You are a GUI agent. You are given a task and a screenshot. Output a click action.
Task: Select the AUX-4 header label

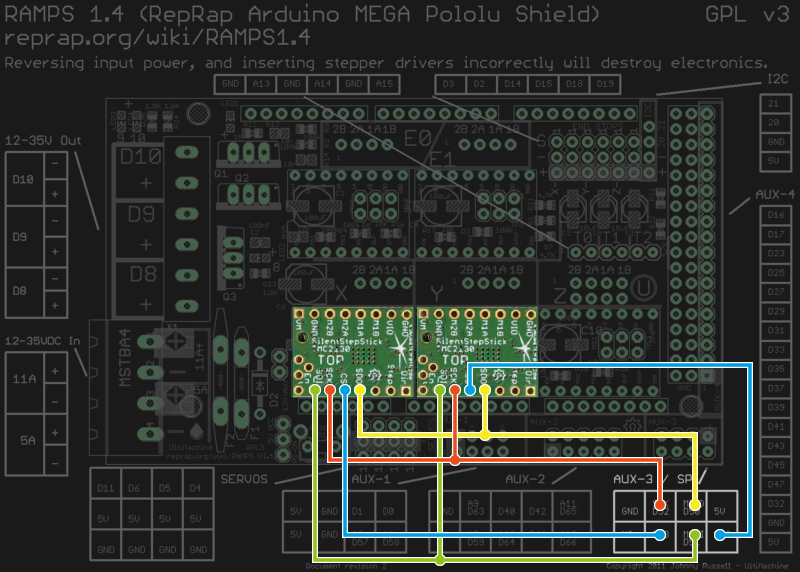coord(774,194)
